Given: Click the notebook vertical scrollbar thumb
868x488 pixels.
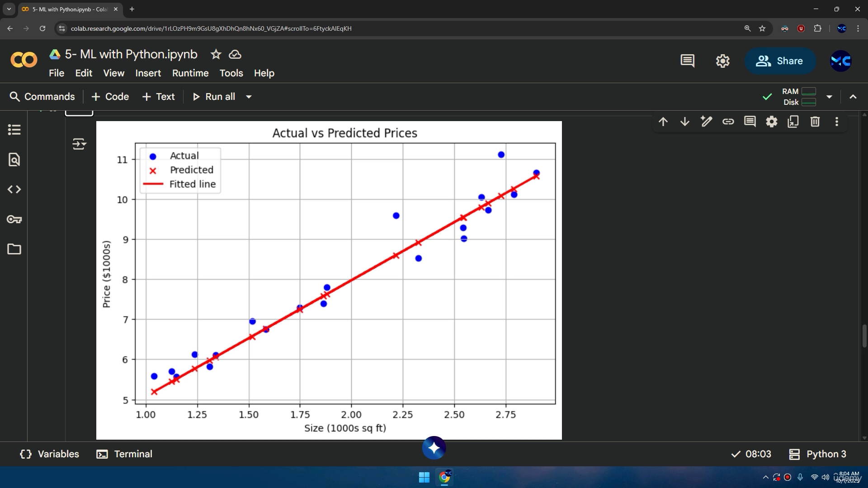Looking at the screenshot, I should pyautogui.click(x=864, y=336).
